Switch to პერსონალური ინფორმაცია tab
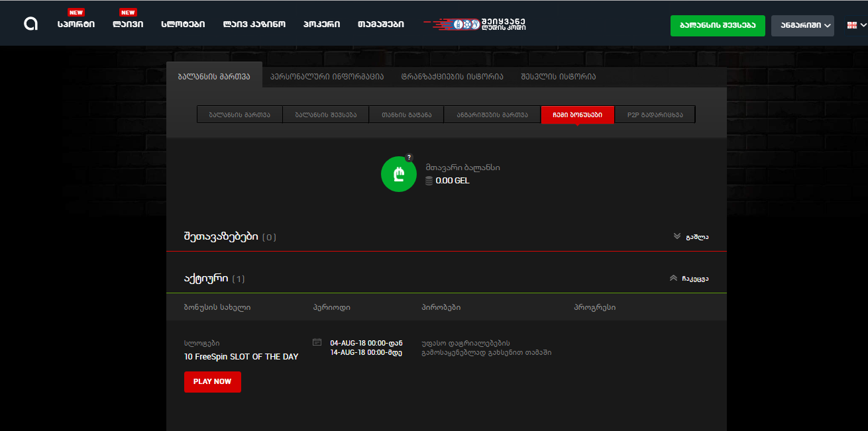The image size is (868, 431). [x=327, y=77]
